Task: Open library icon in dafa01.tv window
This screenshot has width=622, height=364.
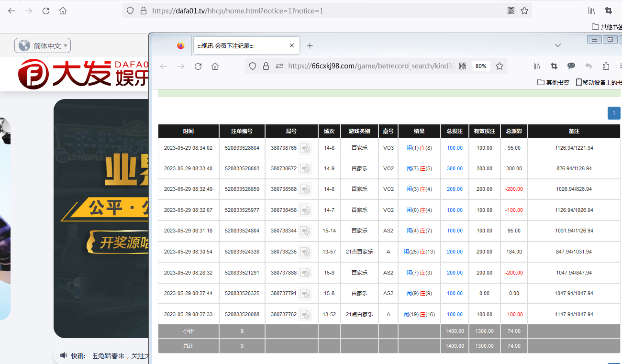Action: pyautogui.click(x=592, y=11)
